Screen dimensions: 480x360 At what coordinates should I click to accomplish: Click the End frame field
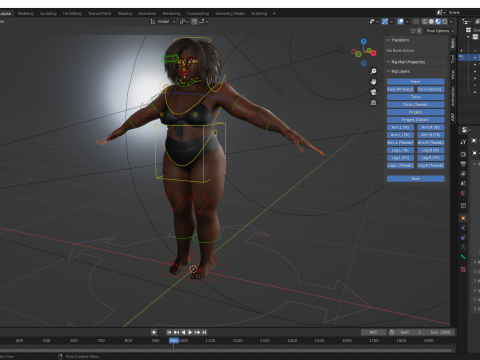pyautogui.click(x=440, y=332)
